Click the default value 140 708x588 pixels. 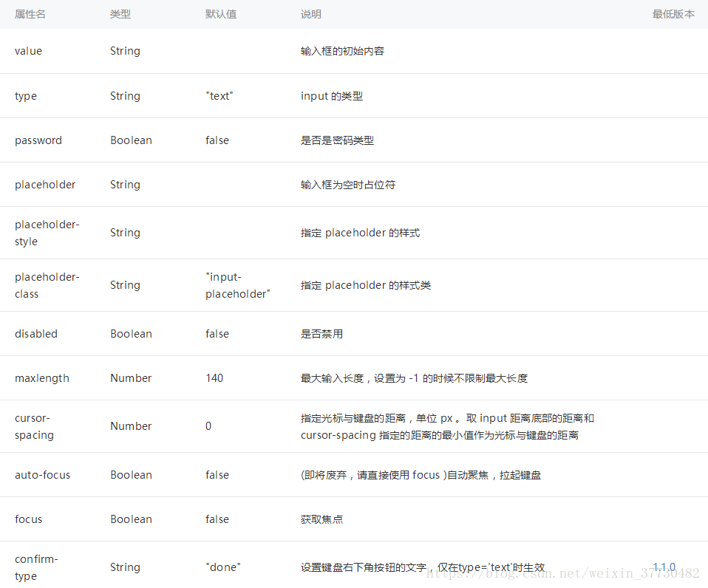pos(214,378)
